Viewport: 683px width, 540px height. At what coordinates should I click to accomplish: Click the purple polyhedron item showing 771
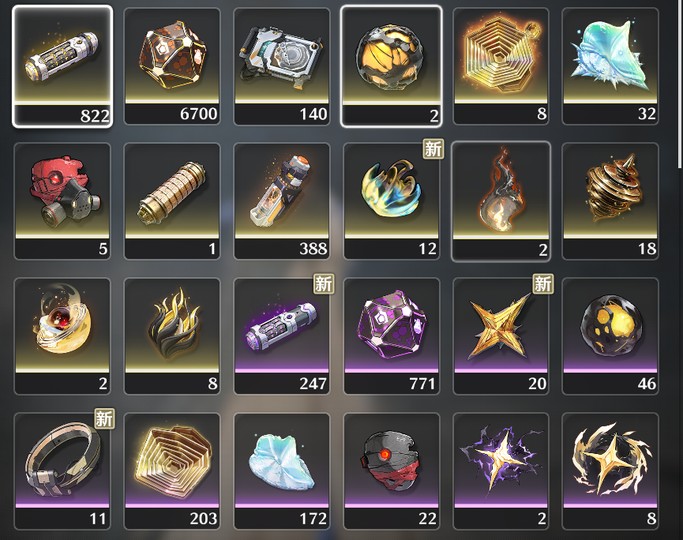click(392, 336)
